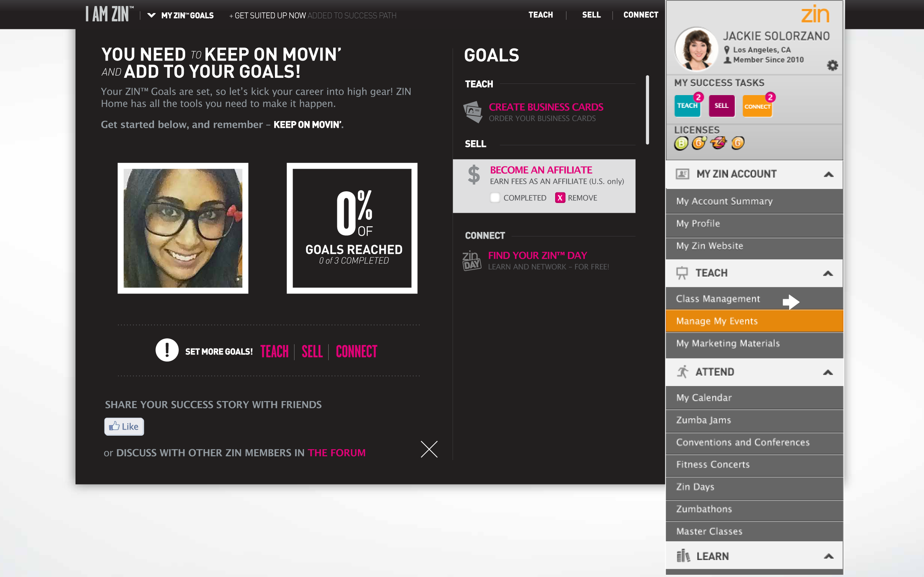Open Master Classes
The image size is (924, 577).
click(754, 531)
